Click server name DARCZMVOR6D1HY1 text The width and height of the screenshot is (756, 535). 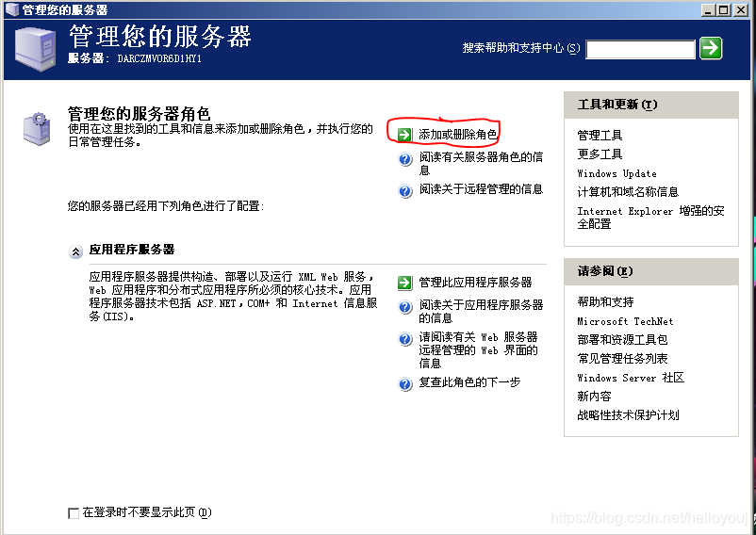(159, 58)
